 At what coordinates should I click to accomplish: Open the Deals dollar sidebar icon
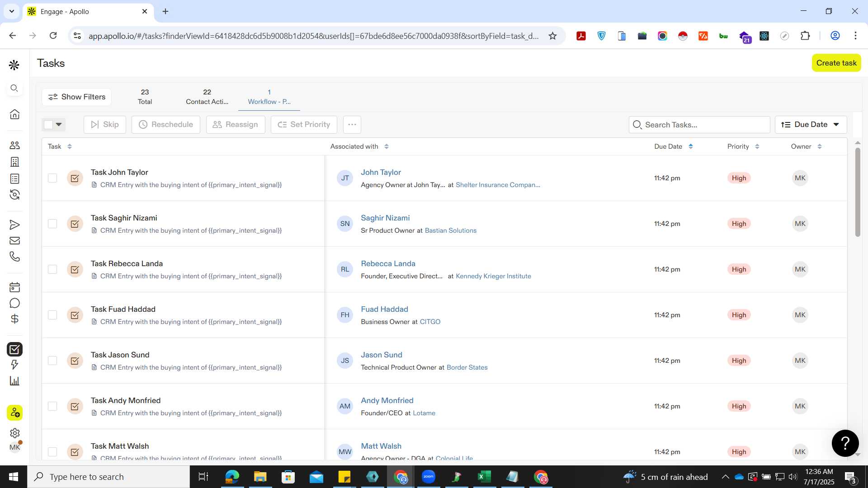[x=14, y=319]
